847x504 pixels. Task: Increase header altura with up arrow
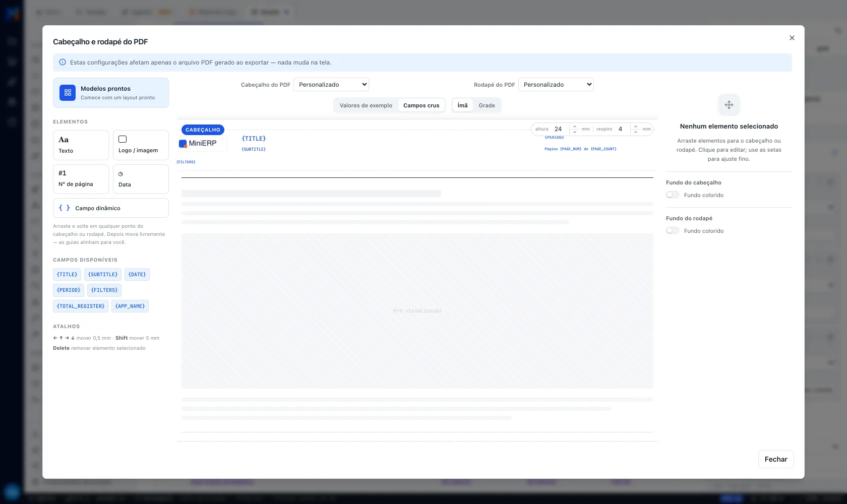coord(575,127)
